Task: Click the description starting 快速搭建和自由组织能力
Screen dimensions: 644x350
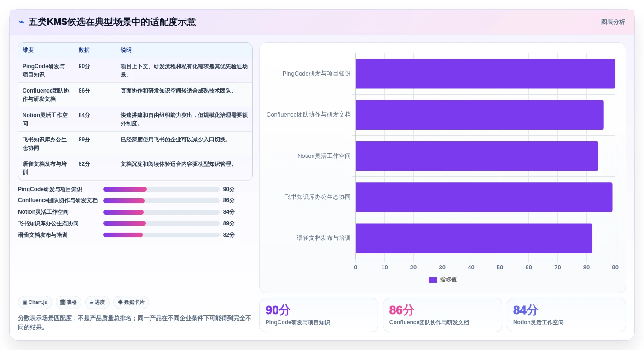Action: pos(184,119)
